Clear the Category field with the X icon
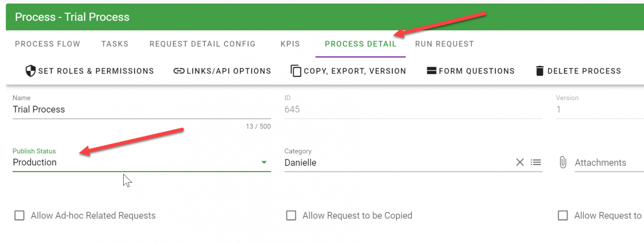 coord(520,162)
